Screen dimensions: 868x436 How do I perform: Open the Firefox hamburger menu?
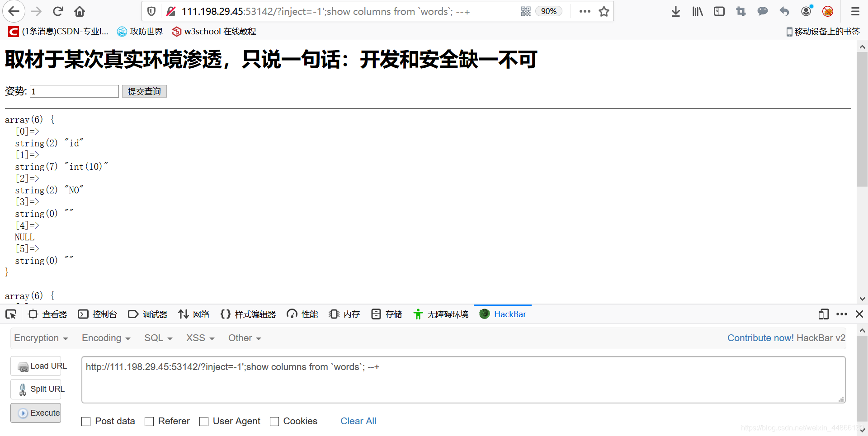(855, 12)
